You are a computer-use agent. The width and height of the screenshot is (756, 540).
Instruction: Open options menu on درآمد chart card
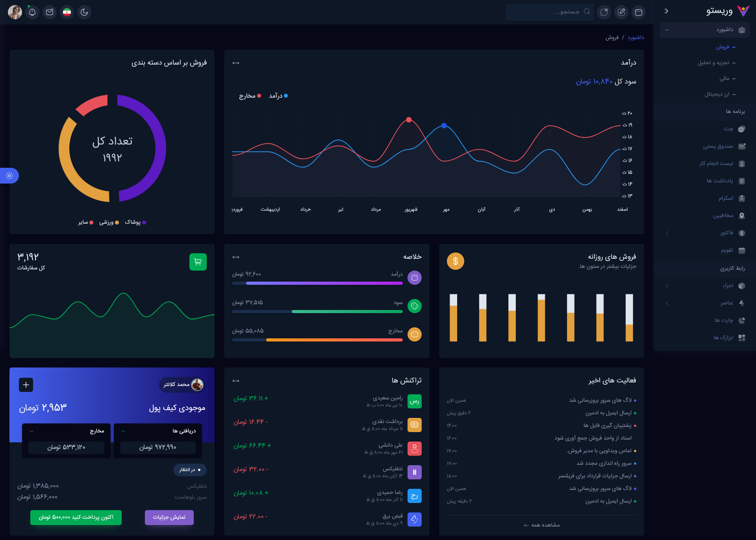tap(236, 63)
